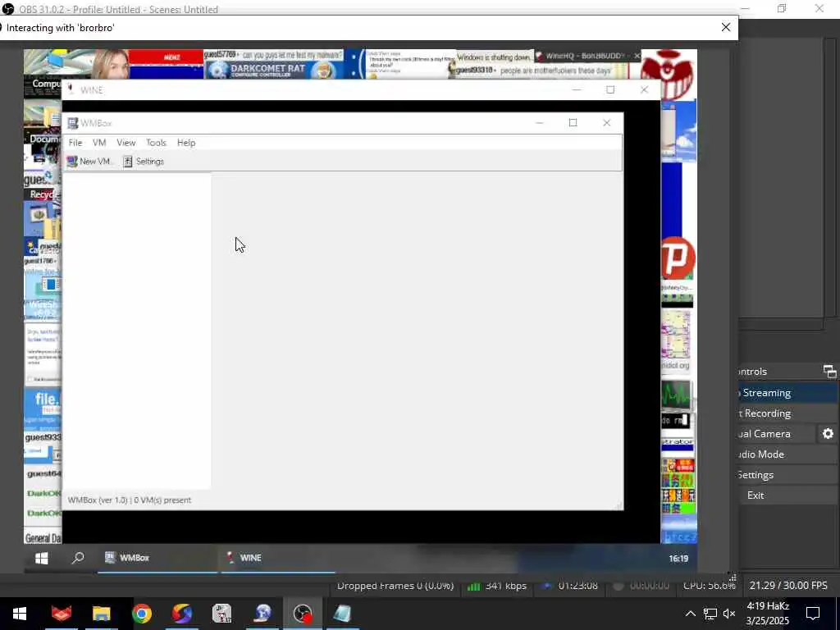This screenshot has height=630, width=840.
Task: Open Settings from OBS Controls
Action: (x=787, y=475)
